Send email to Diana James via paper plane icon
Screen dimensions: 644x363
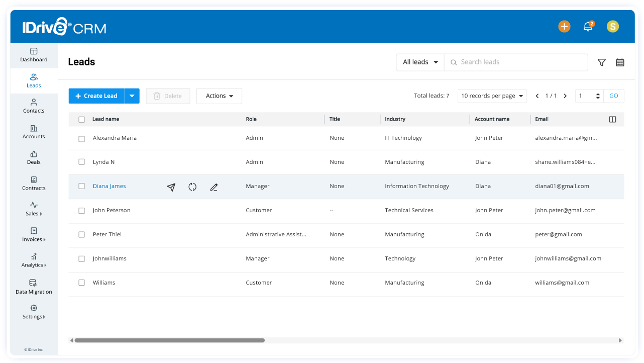click(x=171, y=187)
